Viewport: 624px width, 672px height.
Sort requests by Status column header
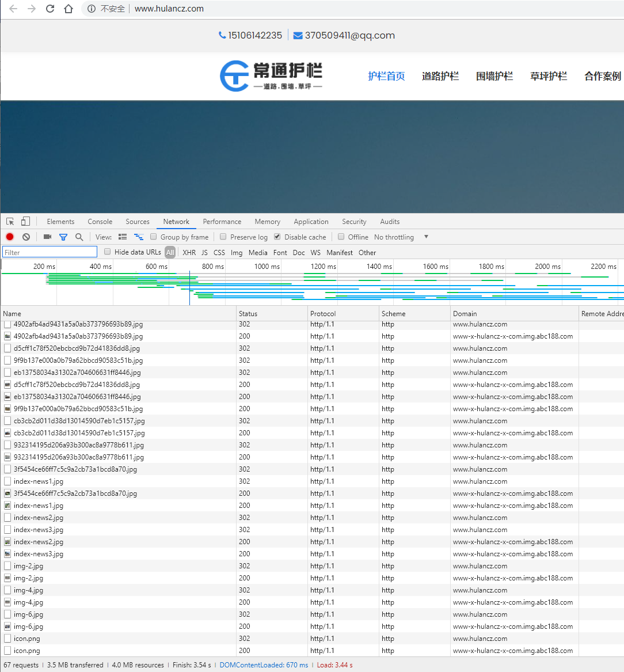(248, 314)
